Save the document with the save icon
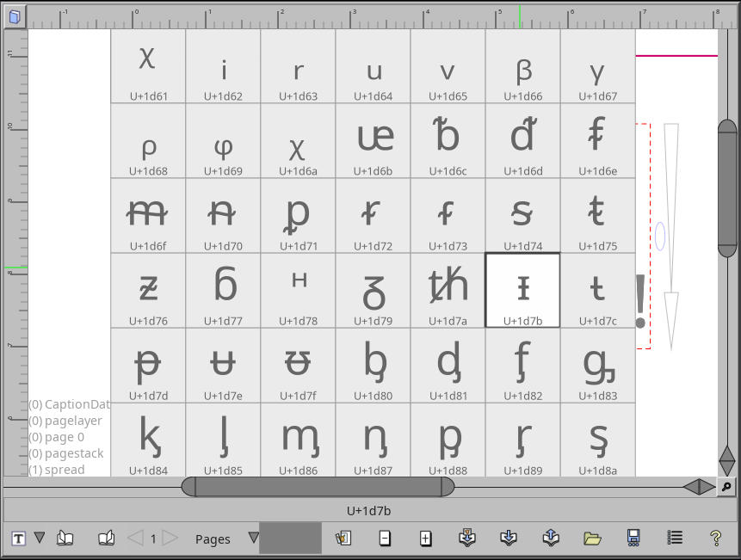Viewport: 741px width, 560px height. (633, 538)
